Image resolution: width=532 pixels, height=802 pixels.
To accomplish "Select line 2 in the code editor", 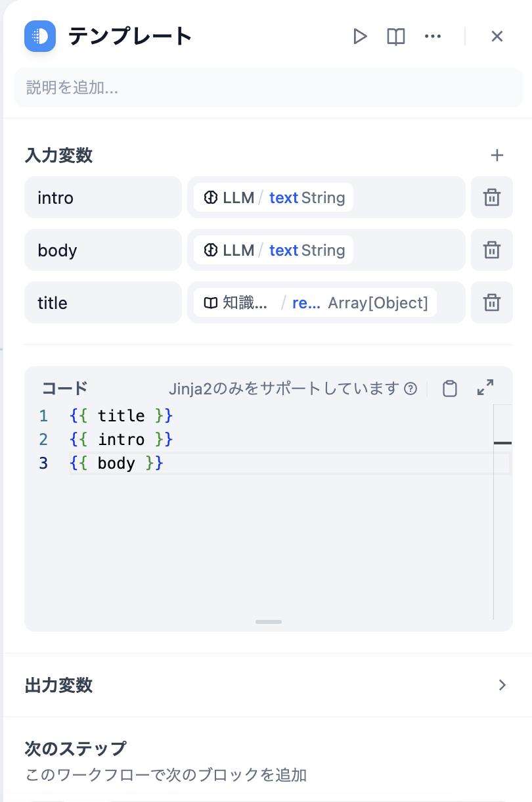I will (x=122, y=439).
